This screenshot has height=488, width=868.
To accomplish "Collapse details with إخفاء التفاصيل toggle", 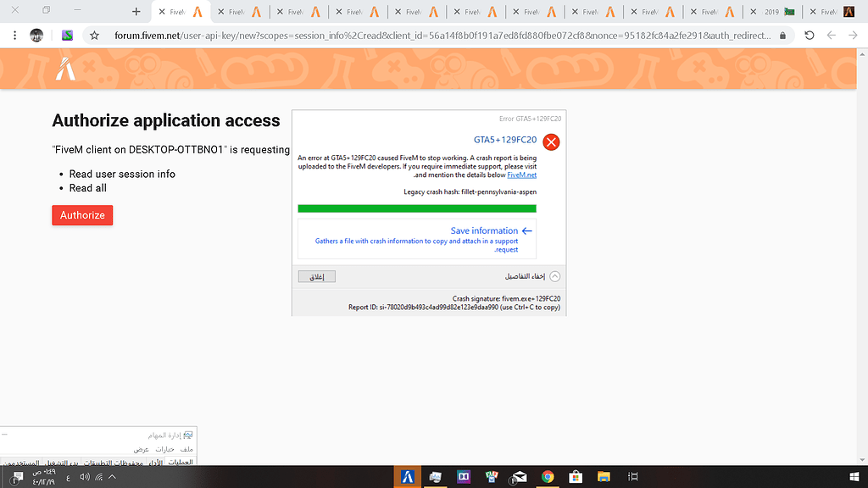I will pyautogui.click(x=532, y=276).
